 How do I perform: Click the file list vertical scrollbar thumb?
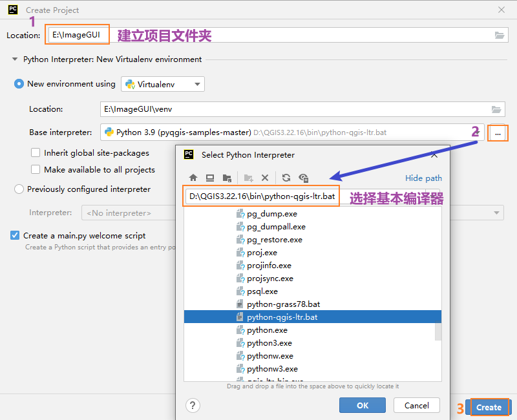pyautogui.click(x=438, y=331)
